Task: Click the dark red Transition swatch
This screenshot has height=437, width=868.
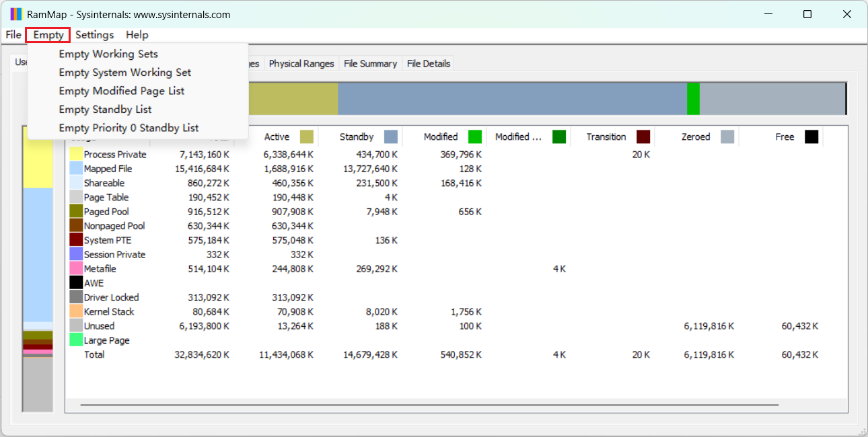Action: [643, 137]
